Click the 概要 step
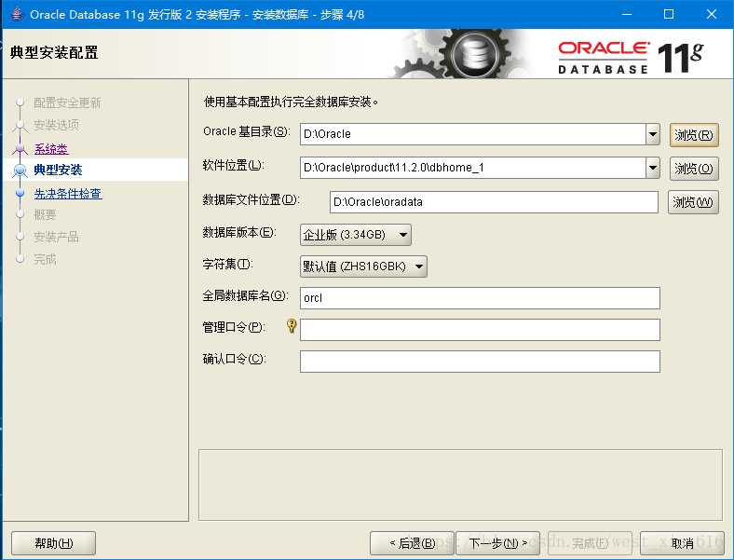The height and width of the screenshot is (560, 734). point(45,215)
